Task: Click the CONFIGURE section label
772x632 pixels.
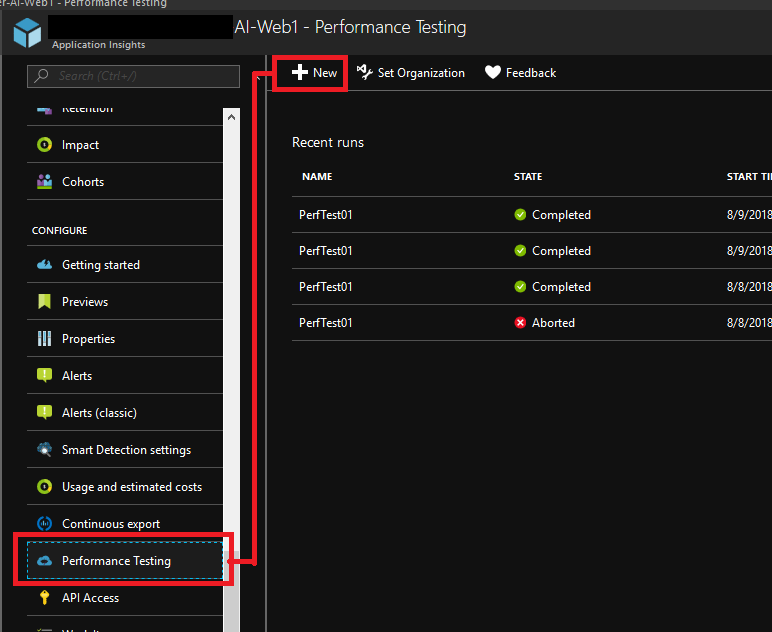Action: (x=60, y=230)
